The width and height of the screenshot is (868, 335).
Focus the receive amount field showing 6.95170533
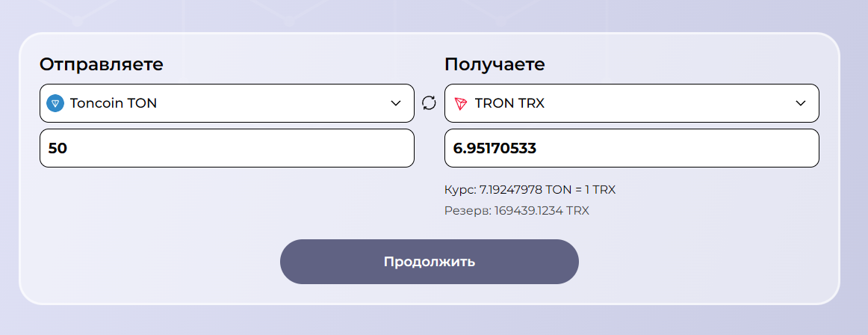coord(631,148)
